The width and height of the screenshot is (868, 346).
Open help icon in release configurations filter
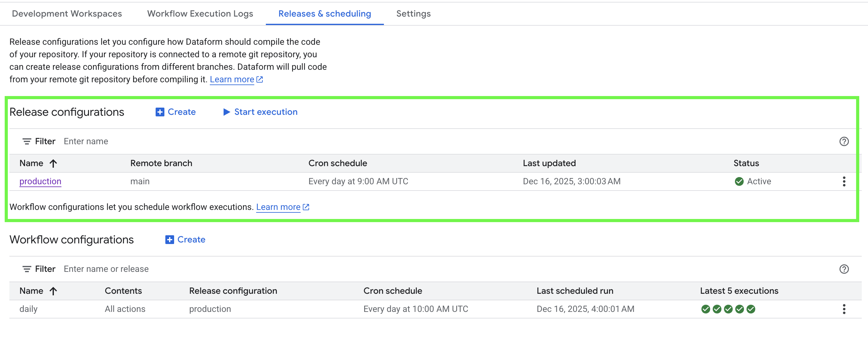click(x=843, y=141)
